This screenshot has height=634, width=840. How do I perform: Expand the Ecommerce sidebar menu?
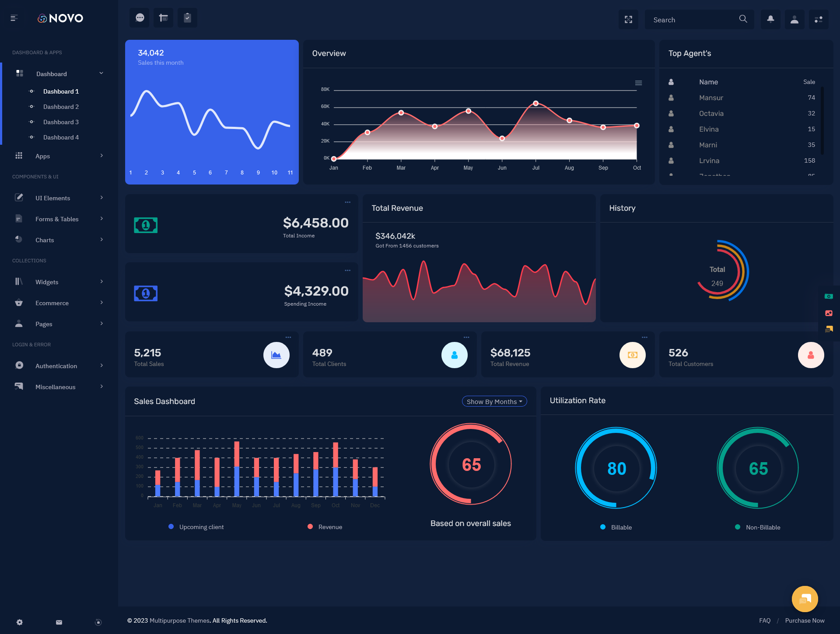(x=59, y=303)
